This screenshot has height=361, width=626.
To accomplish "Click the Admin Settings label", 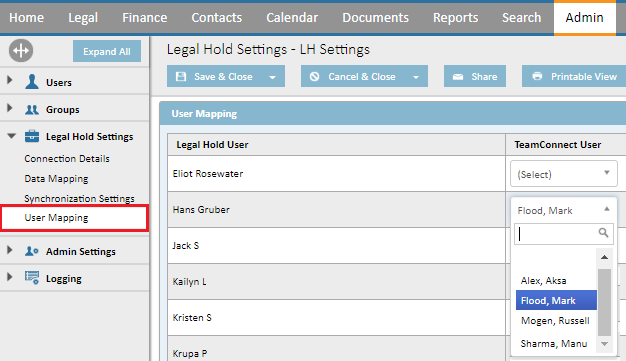I will pyautogui.click(x=81, y=252).
